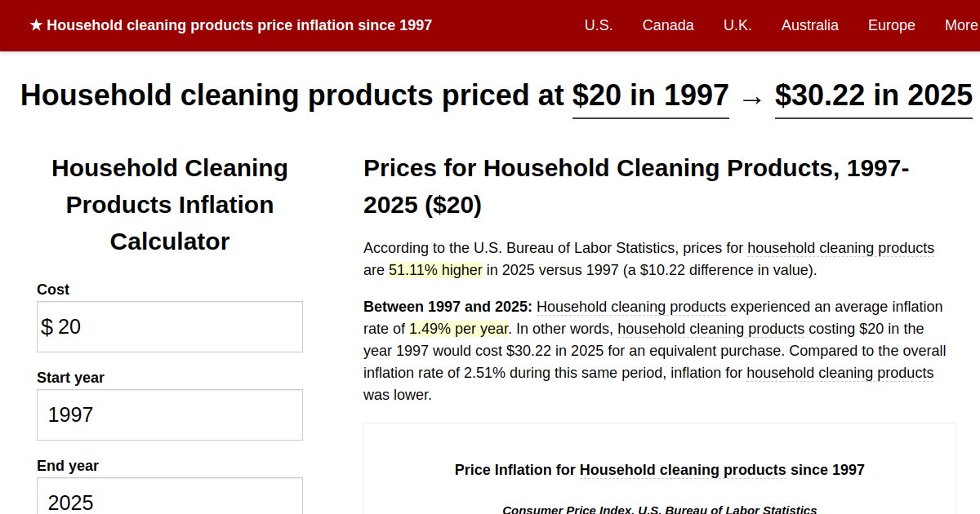Open the Australia navigation item
Screen dimensions: 980x514
pos(810,25)
